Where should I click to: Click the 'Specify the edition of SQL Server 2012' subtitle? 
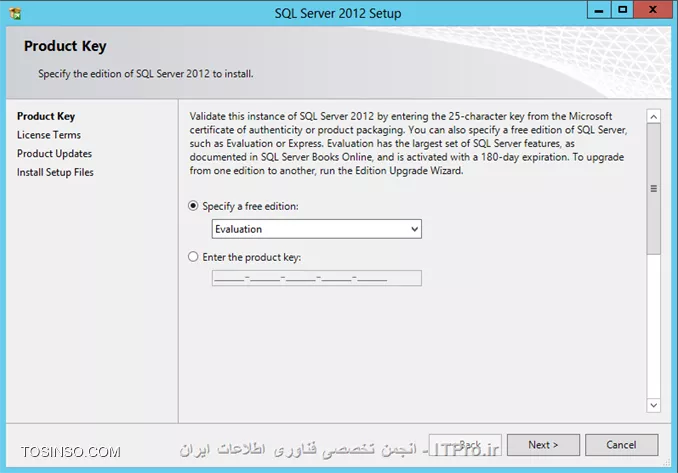(x=146, y=74)
